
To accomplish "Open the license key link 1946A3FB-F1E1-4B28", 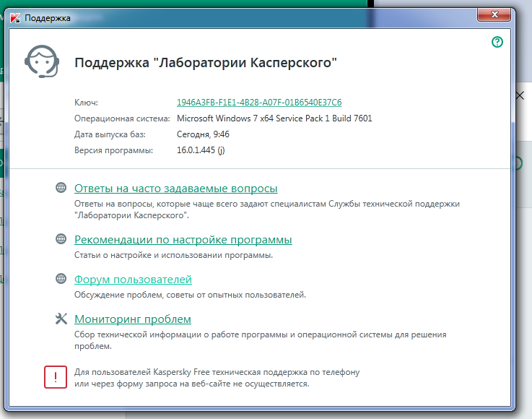I will [259, 103].
